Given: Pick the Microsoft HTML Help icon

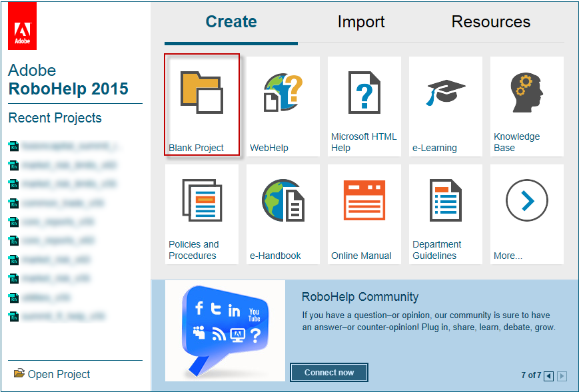Looking at the screenshot, I should pyautogui.click(x=364, y=93).
